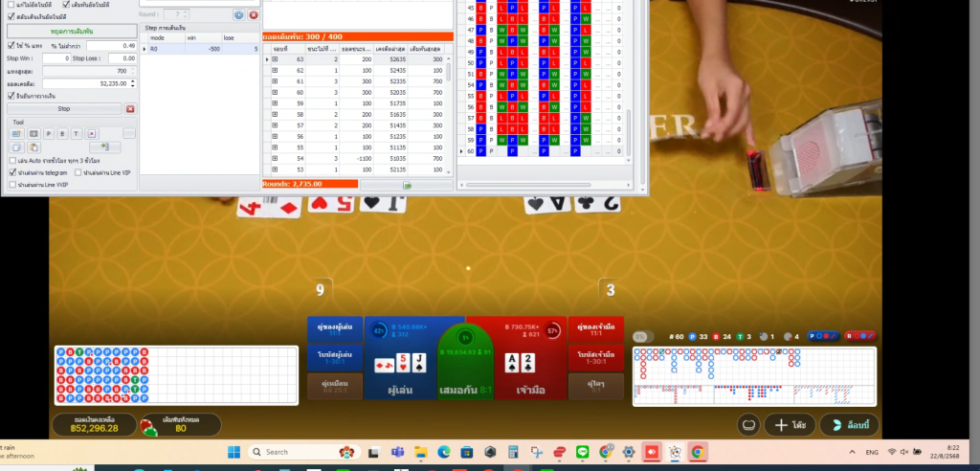Click the red X icon beside Stop
Viewport: 980px width, 471px height.
click(x=130, y=109)
